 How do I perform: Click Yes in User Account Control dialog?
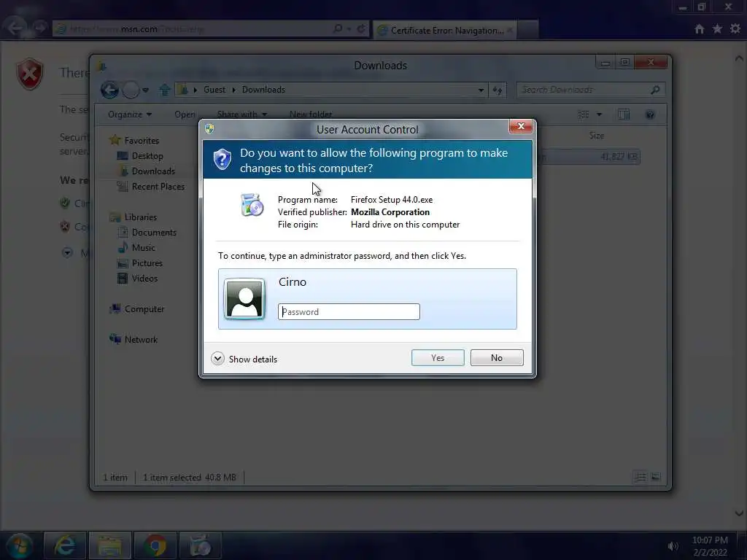tap(438, 357)
